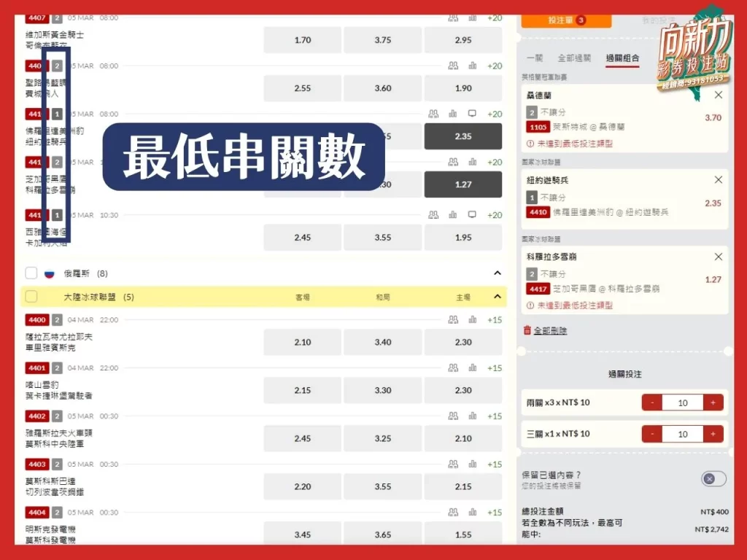Remove 桑德蘭 selection from bet slip
Screen dimensions: 747x560
point(719,96)
